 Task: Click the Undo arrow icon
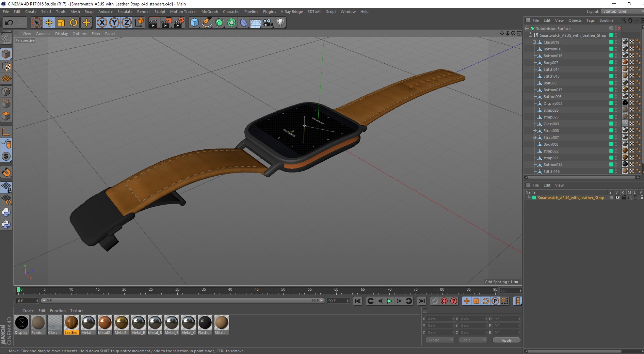[9, 23]
